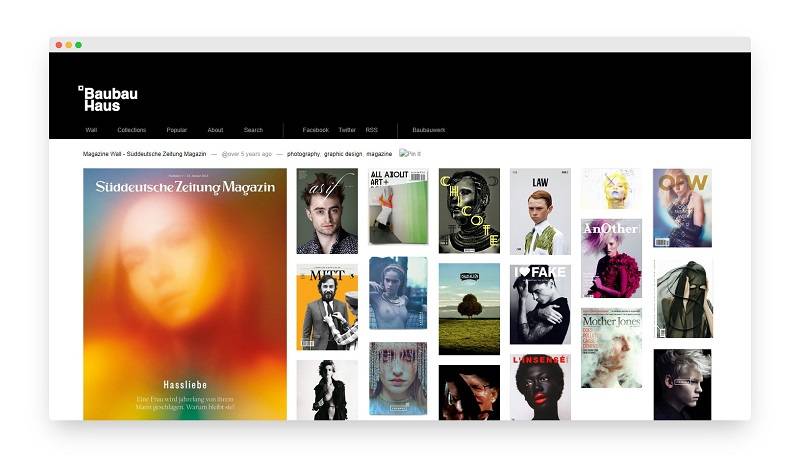Visit the Facebook link

(315, 130)
